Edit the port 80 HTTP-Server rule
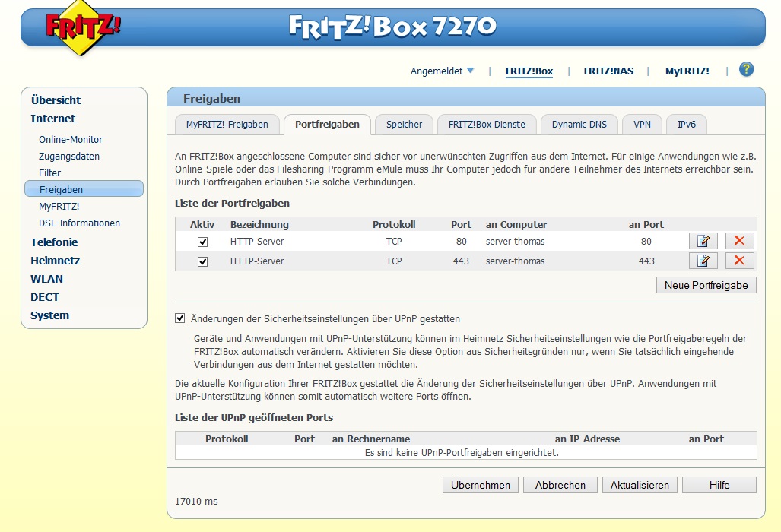The image size is (781, 532). (703, 242)
